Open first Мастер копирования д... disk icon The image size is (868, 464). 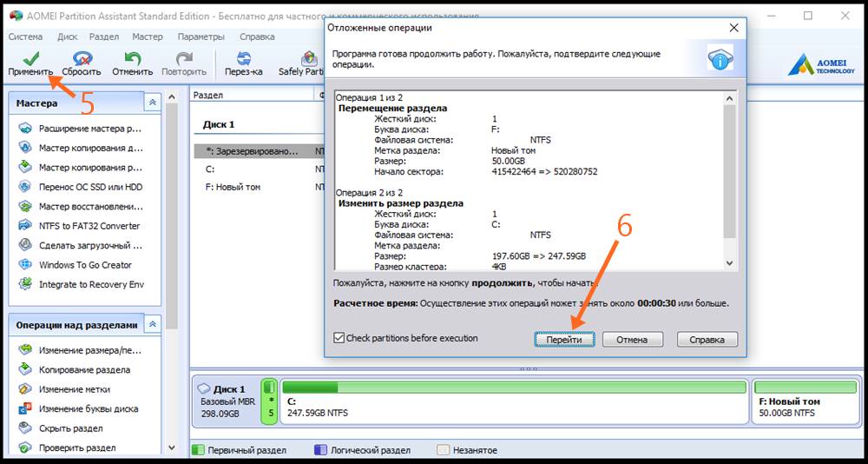[25, 148]
